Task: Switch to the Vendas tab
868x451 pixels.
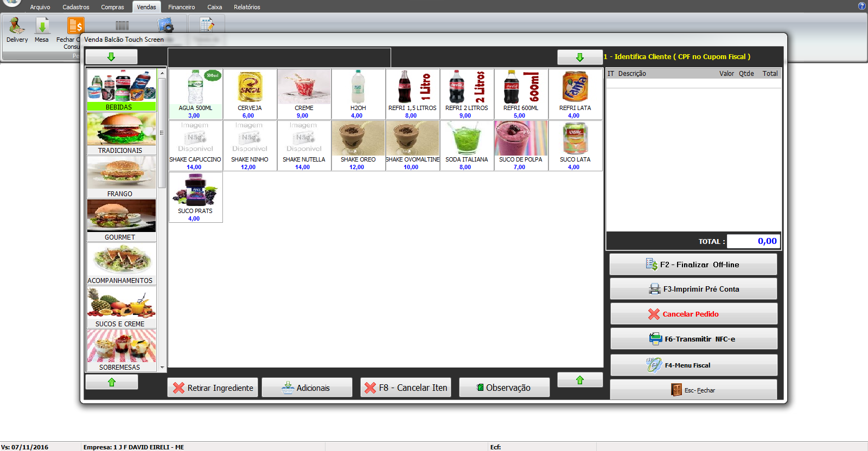Action: (x=146, y=7)
